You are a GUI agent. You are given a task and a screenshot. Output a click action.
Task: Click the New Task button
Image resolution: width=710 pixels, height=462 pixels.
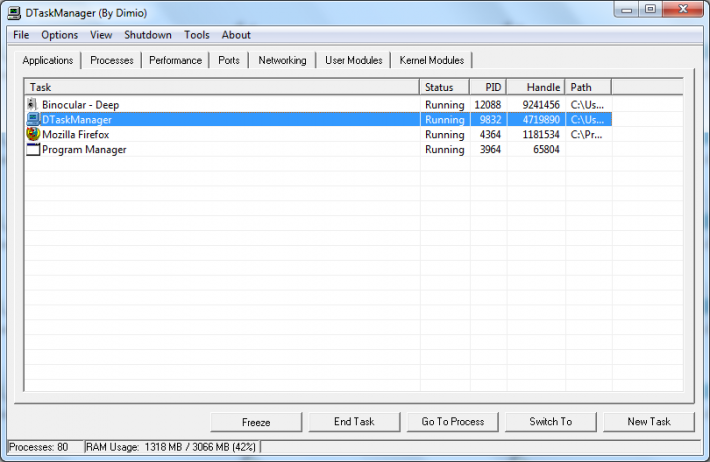click(649, 422)
